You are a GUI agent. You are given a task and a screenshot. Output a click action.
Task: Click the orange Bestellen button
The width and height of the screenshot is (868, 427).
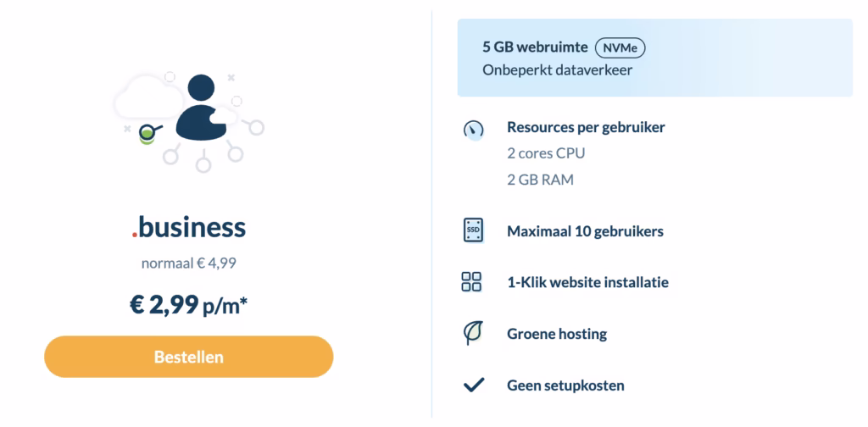click(x=189, y=357)
